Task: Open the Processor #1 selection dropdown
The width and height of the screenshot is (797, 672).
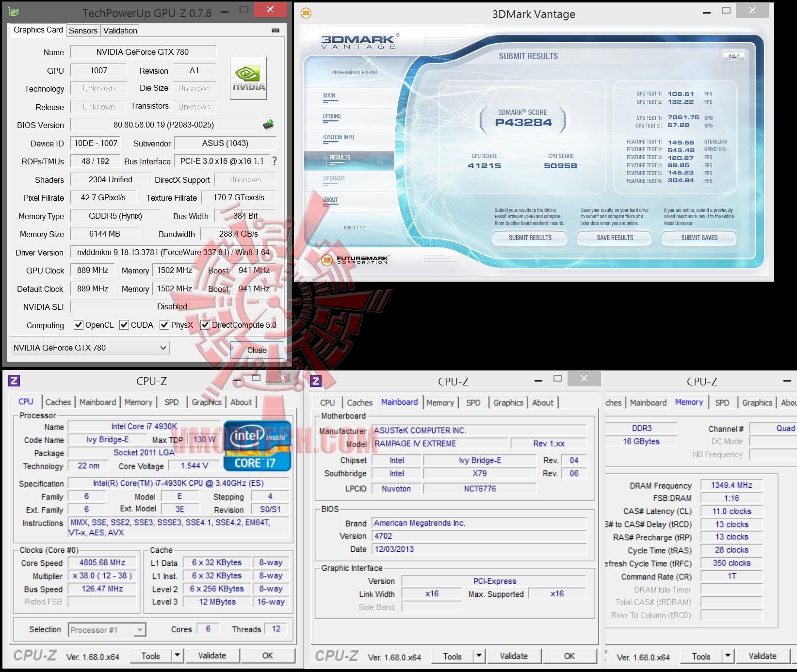Action: tap(107, 630)
